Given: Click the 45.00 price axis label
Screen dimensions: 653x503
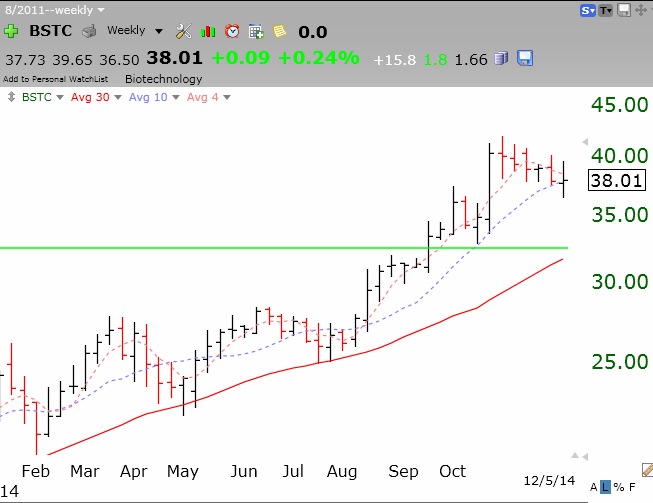Looking at the screenshot, I should (x=620, y=105).
